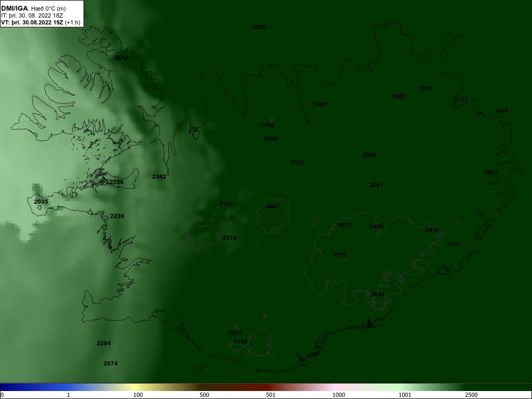Click the DMI/IGA title text
The height and width of the screenshot is (399, 532).
point(14,8)
